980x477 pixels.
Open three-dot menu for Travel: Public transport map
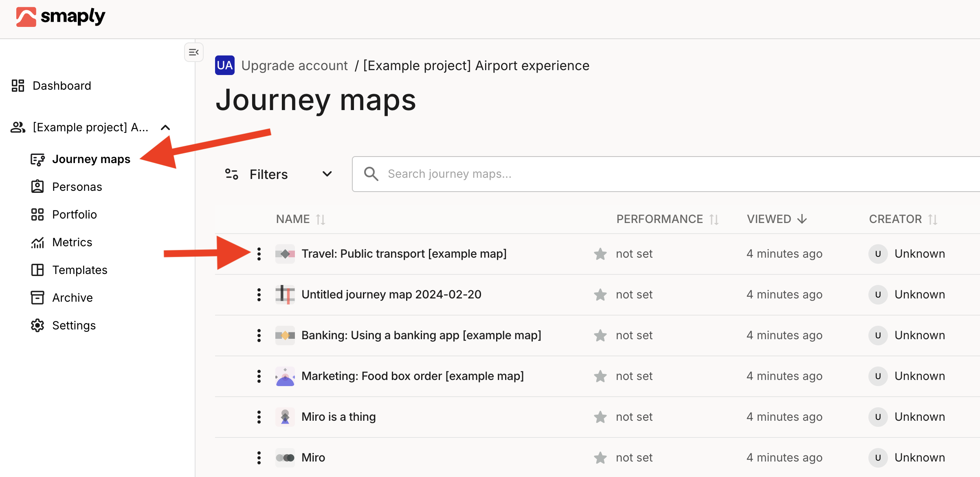259,254
